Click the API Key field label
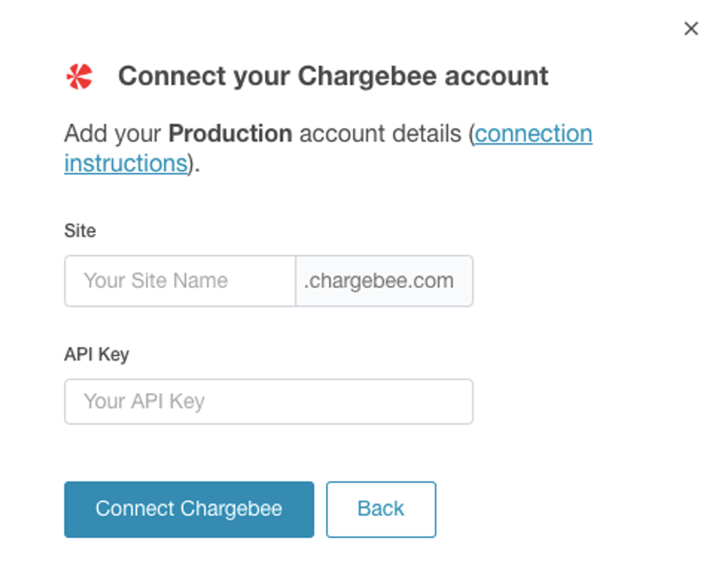The width and height of the screenshot is (728, 578). coord(96,354)
